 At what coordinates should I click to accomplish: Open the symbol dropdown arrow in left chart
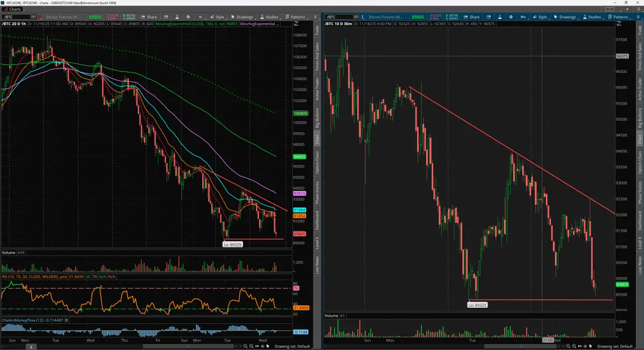click(x=33, y=17)
